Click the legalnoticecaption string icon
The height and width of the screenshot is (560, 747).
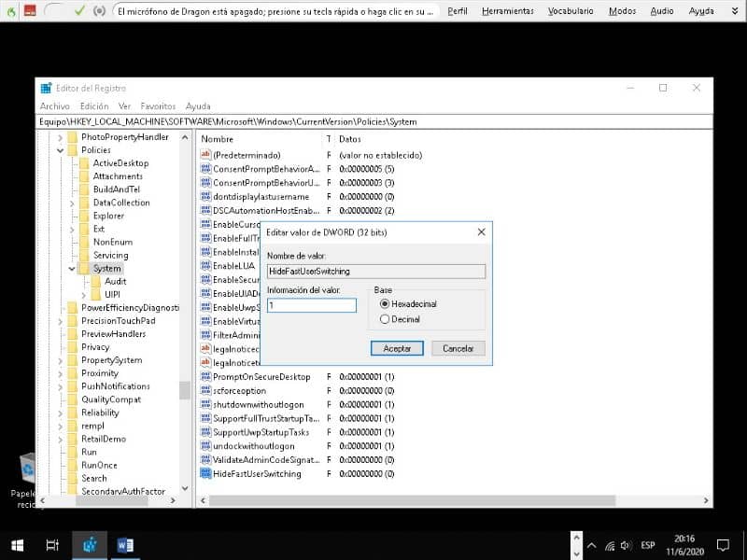pos(205,348)
